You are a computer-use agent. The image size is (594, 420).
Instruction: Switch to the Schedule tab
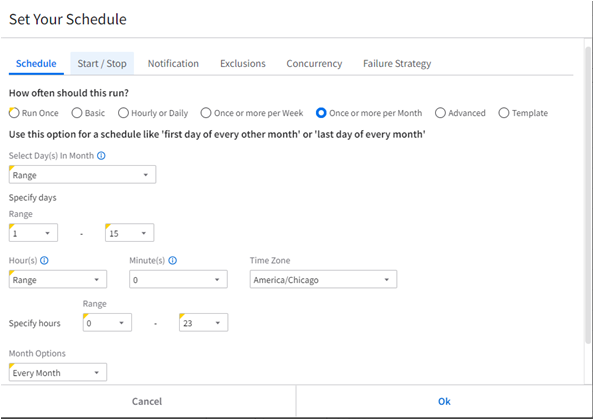36,64
